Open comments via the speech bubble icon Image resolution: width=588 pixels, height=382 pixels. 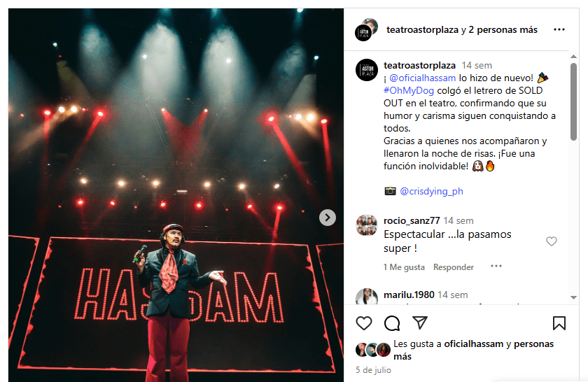tap(392, 323)
